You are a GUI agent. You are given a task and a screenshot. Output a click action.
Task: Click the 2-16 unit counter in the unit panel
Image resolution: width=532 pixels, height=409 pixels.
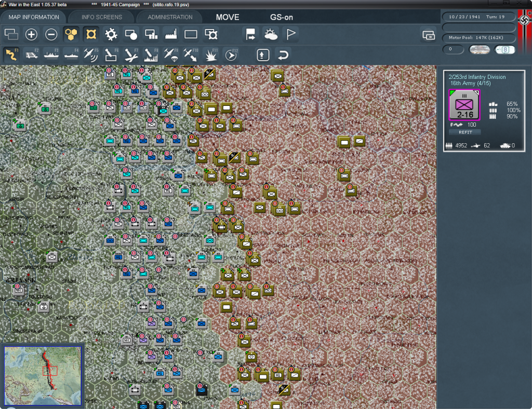tap(464, 105)
